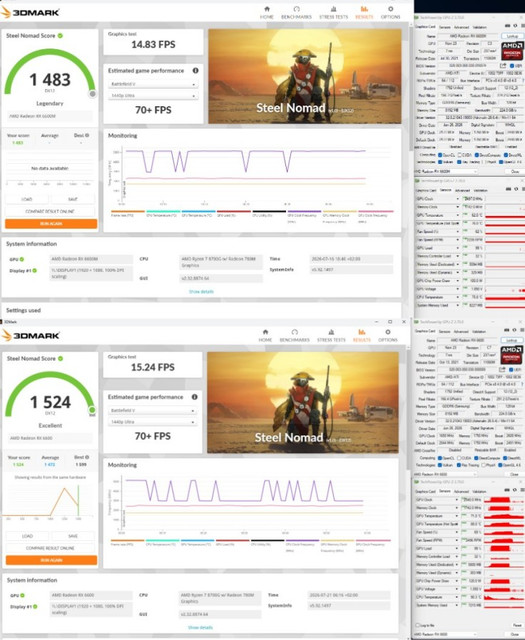Viewport: 525px width, 640px height.
Task: Switch to Graphics Card tab in bottom Sensors window
Action: click(x=425, y=491)
